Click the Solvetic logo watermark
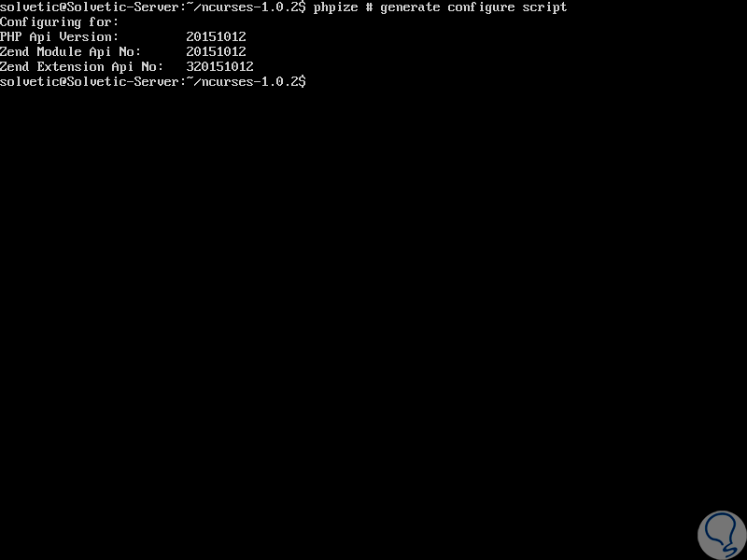The height and width of the screenshot is (560, 747). tap(722, 535)
